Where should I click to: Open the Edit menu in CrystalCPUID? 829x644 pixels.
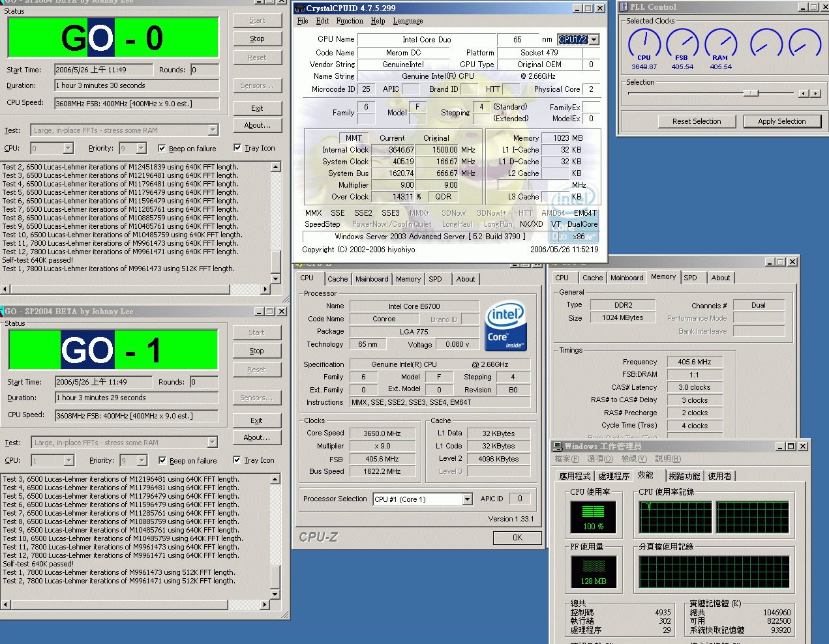[322, 21]
